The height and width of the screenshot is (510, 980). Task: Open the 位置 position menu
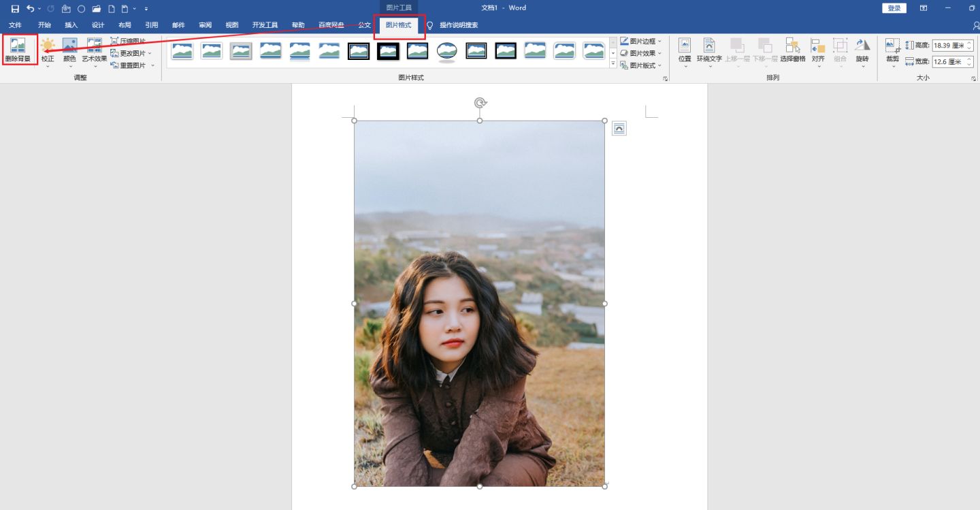pos(685,52)
